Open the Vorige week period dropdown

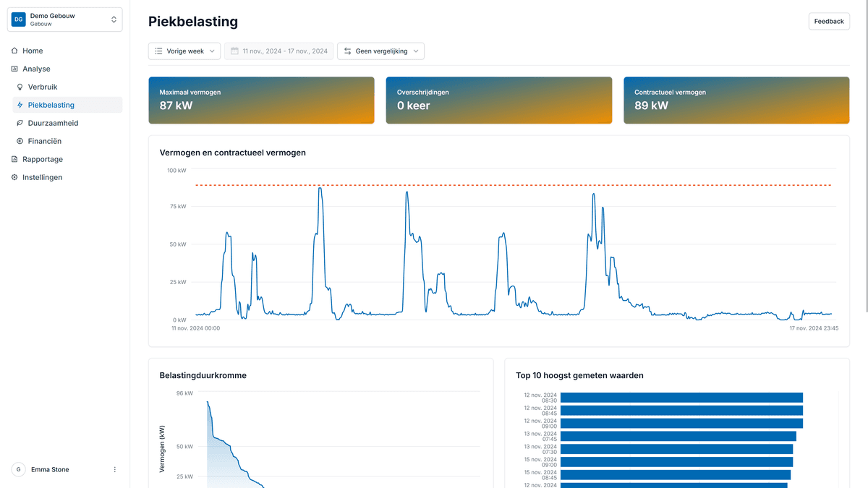pyautogui.click(x=184, y=51)
